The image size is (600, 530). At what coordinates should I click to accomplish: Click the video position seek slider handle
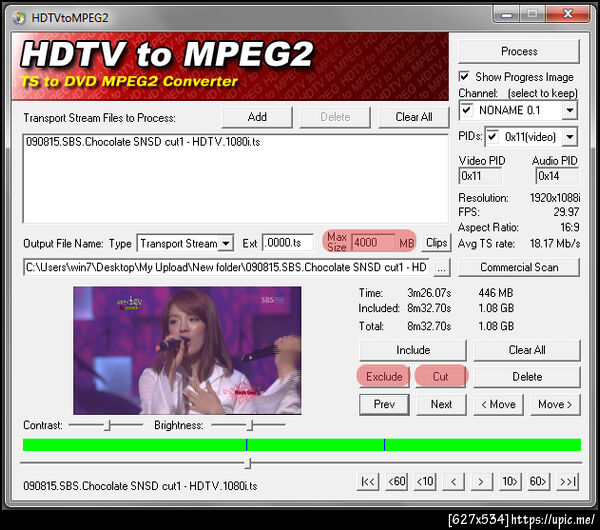(x=248, y=463)
